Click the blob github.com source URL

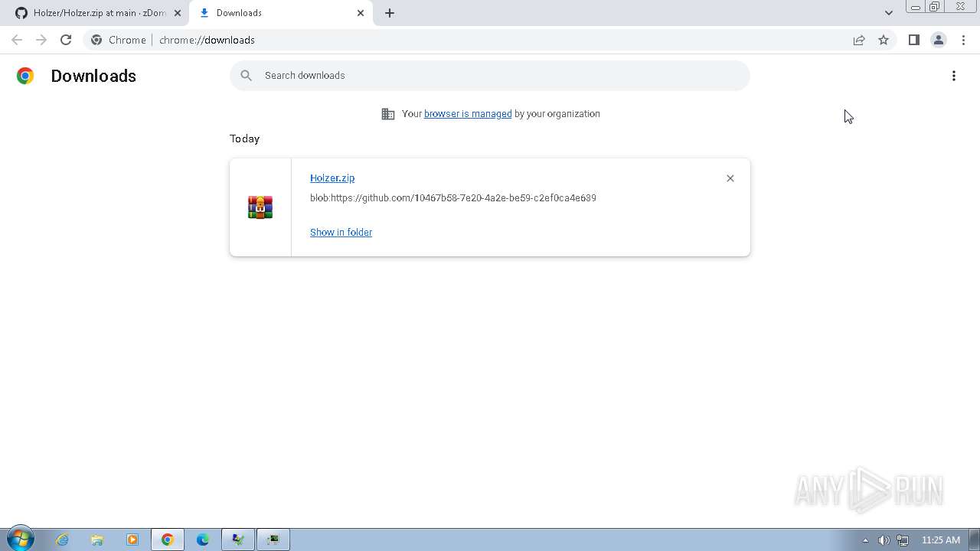pos(453,197)
